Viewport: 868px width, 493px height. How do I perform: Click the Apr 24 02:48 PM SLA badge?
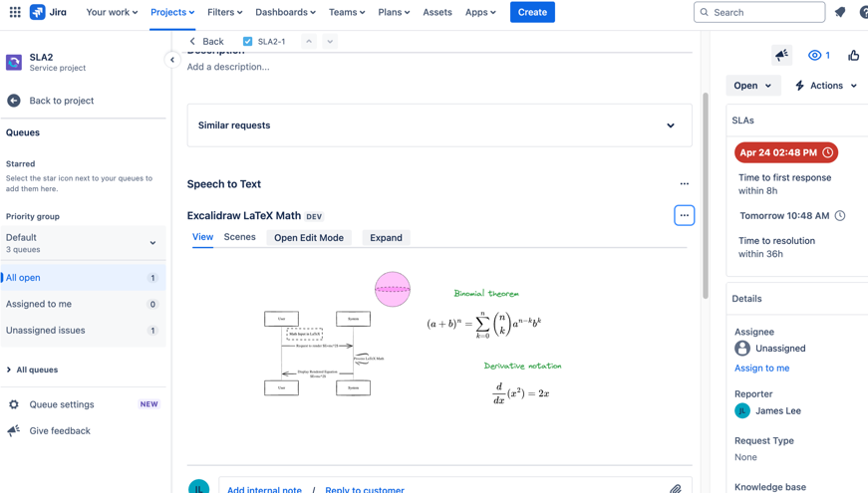pyautogui.click(x=786, y=152)
